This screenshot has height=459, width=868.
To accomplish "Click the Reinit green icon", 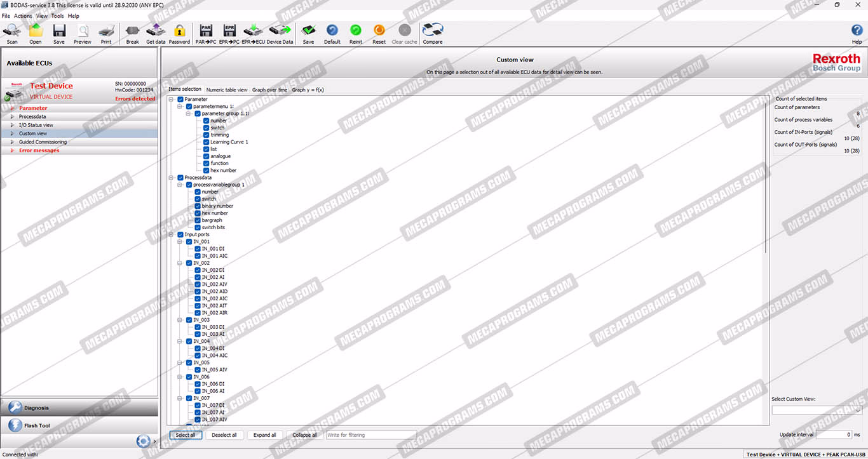I will click(x=356, y=33).
